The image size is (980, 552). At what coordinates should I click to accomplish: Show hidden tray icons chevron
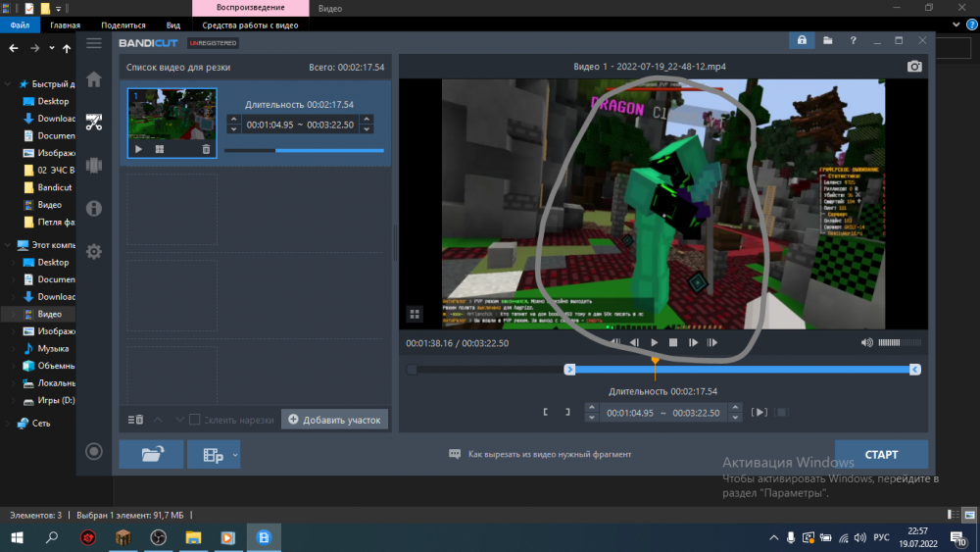coord(774,537)
